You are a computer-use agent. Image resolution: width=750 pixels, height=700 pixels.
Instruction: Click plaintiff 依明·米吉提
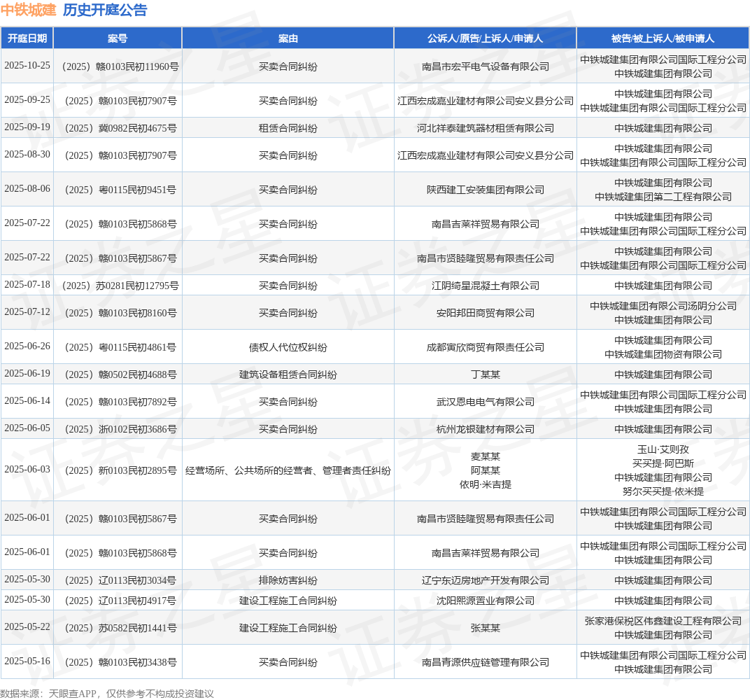485,484
